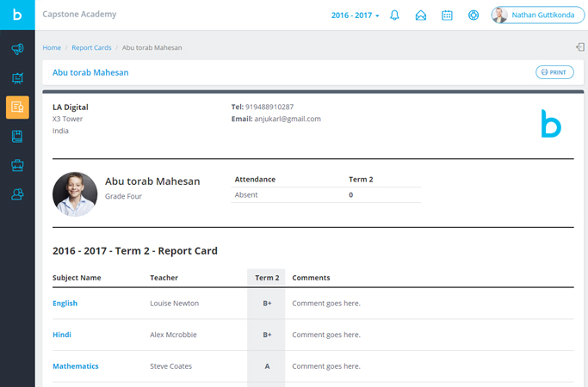The height and width of the screenshot is (387, 588).
Task: Select the highlighted report cards sidebar icon
Action: pyautogui.click(x=17, y=107)
